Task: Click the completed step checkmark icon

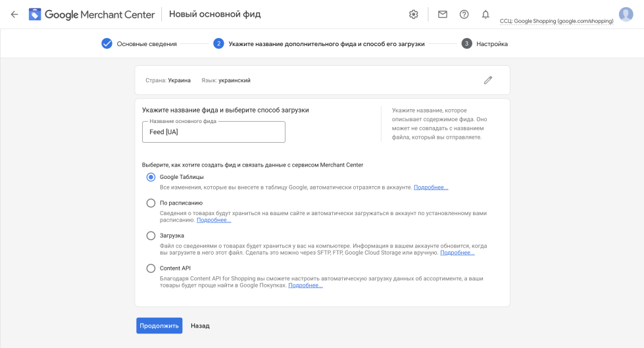Action: 107,43
